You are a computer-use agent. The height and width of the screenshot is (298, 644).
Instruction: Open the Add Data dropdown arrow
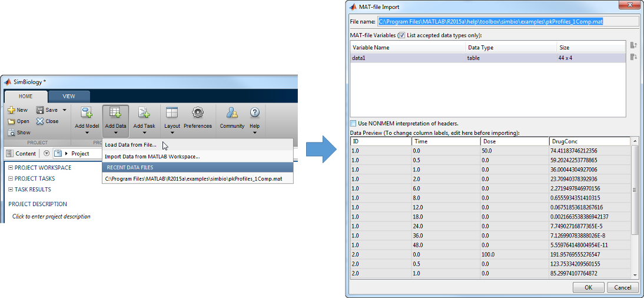click(116, 133)
